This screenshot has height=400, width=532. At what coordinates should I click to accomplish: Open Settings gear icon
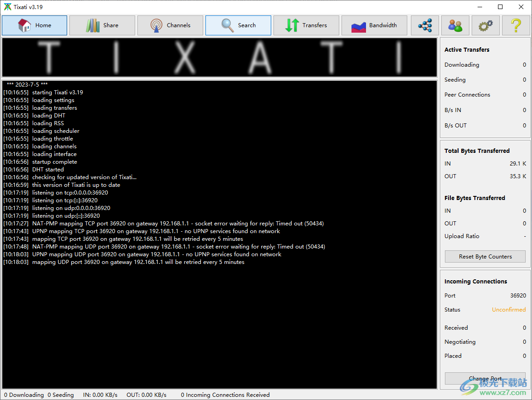[x=486, y=25]
